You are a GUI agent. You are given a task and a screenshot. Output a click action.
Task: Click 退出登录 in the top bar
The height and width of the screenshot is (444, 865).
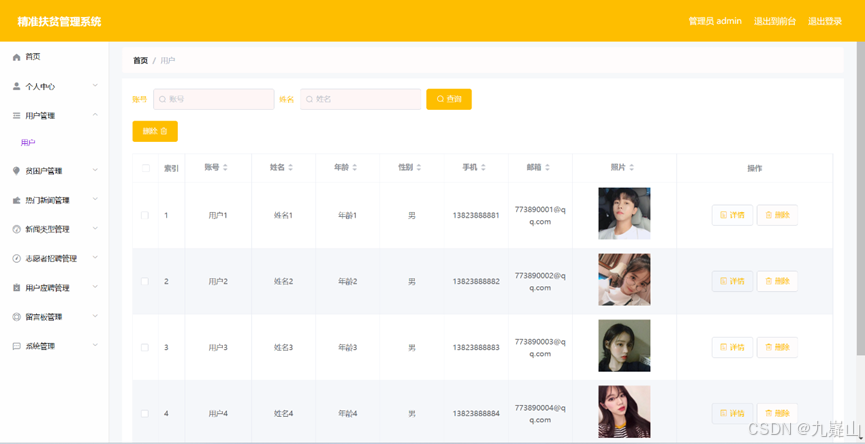[x=825, y=21]
